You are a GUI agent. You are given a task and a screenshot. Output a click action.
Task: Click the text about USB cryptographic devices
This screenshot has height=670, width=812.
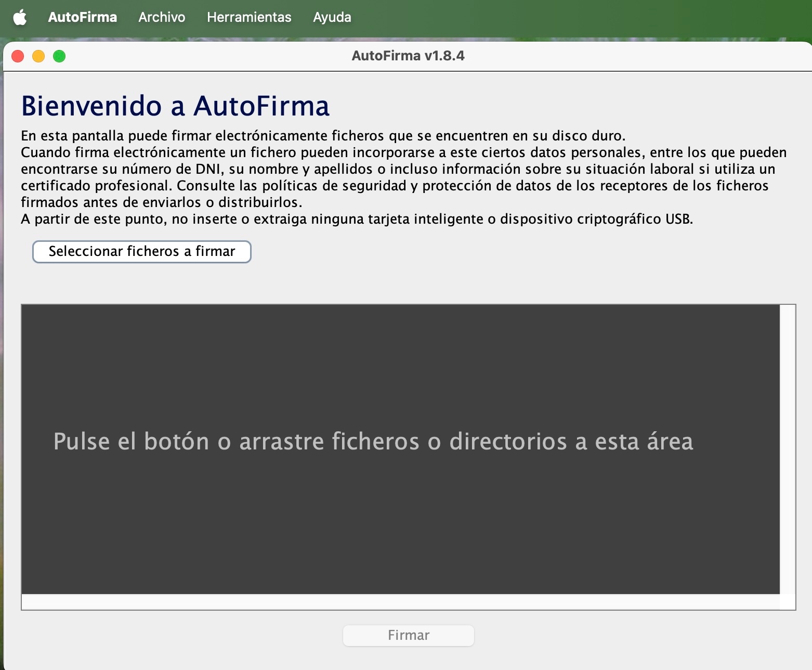[x=357, y=219]
